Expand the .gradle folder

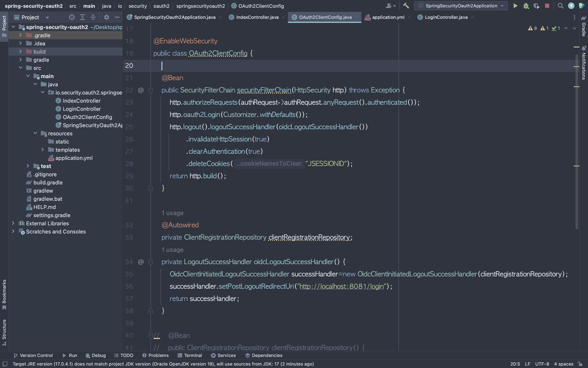click(x=20, y=35)
